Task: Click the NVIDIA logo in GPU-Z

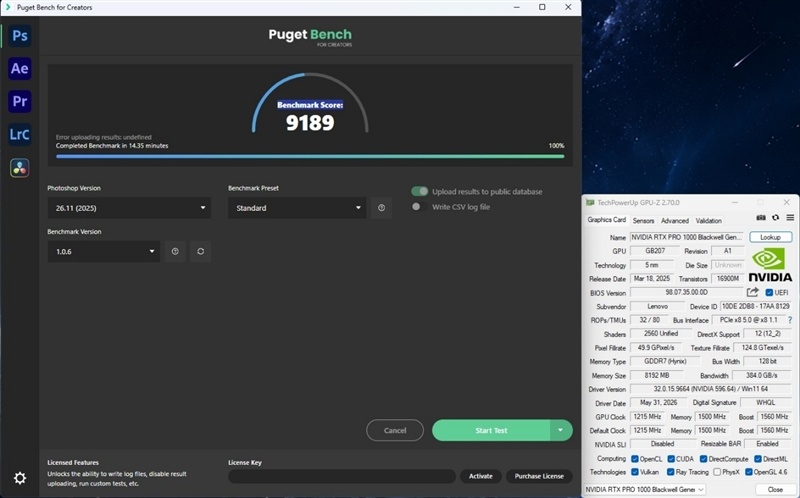Action: [x=770, y=264]
